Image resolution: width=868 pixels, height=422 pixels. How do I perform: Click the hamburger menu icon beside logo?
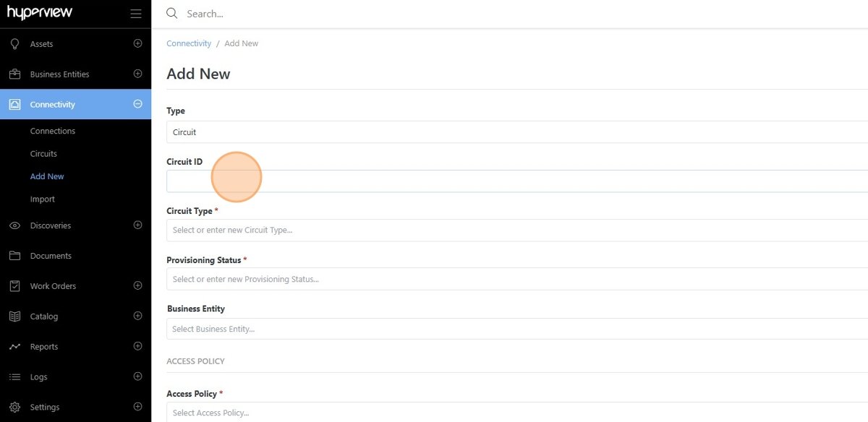click(136, 14)
